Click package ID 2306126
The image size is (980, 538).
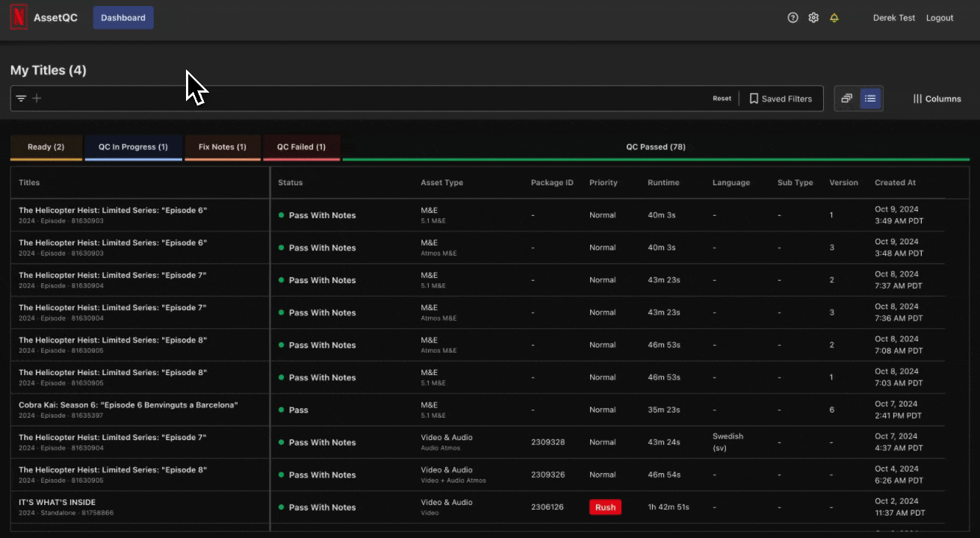[x=548, y=507]
